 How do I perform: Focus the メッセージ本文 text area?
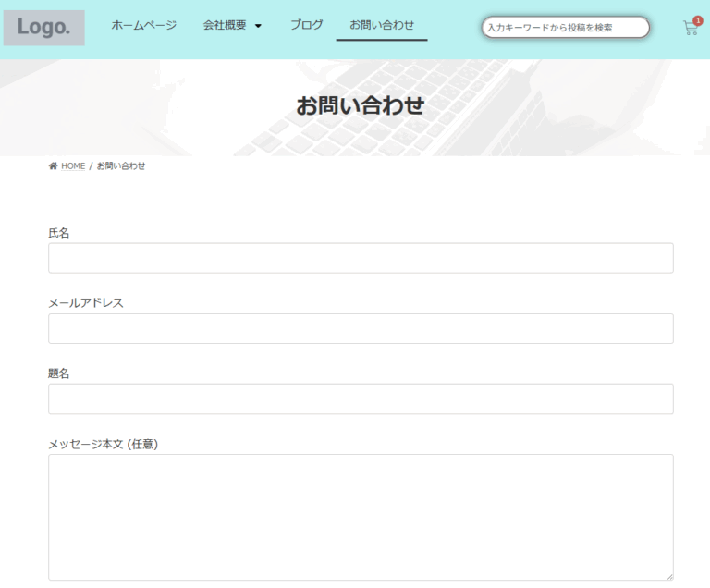click(361, 517)
